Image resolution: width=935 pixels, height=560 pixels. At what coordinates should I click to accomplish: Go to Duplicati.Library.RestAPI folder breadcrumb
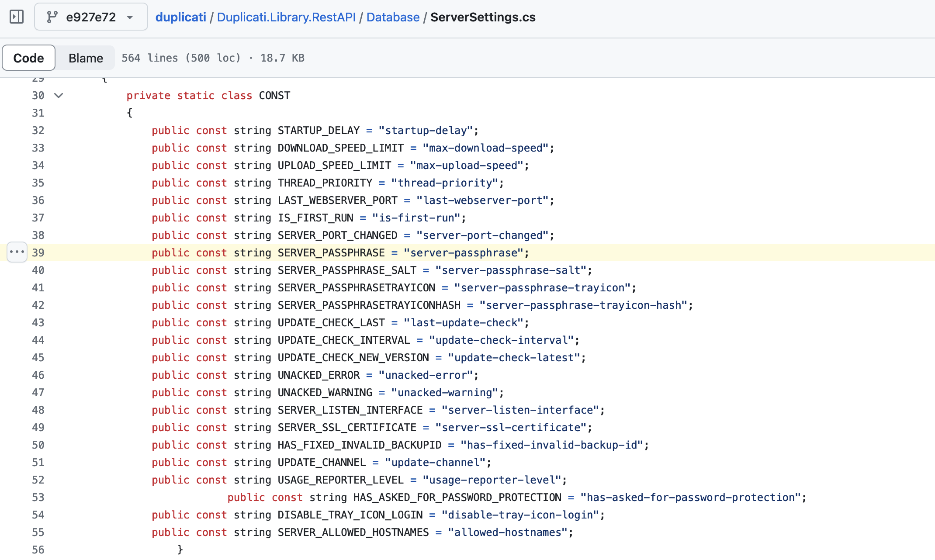[286, 17]
